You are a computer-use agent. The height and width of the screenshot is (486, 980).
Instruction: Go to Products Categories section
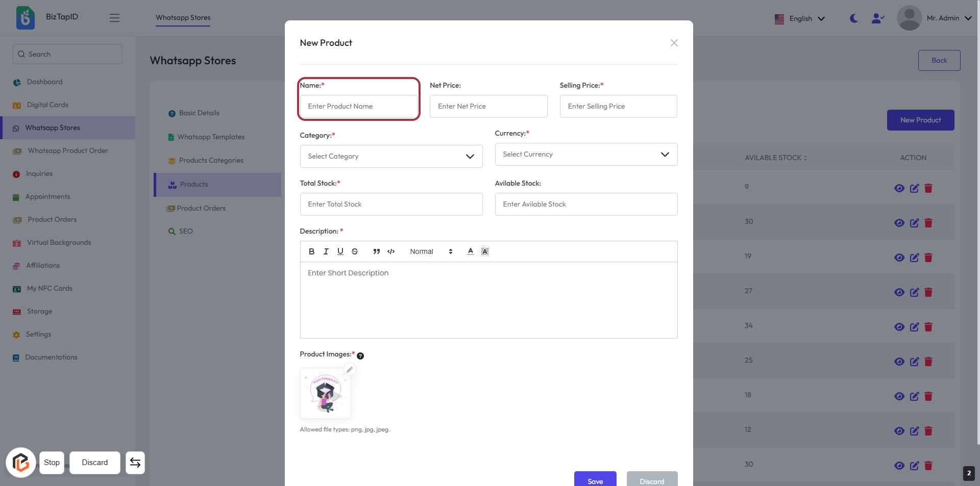tap(211, 161)
